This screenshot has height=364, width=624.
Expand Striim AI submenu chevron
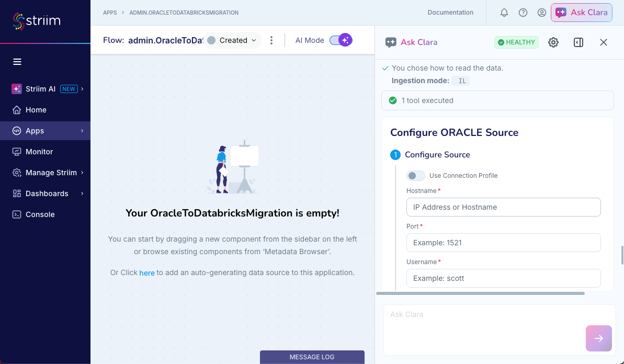tap(82, 89)
